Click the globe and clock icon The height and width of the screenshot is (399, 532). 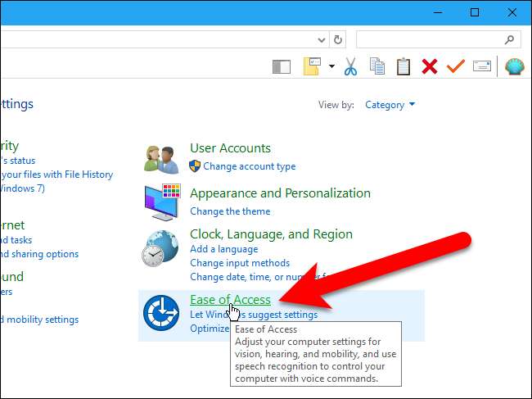(x=160, y=248)
